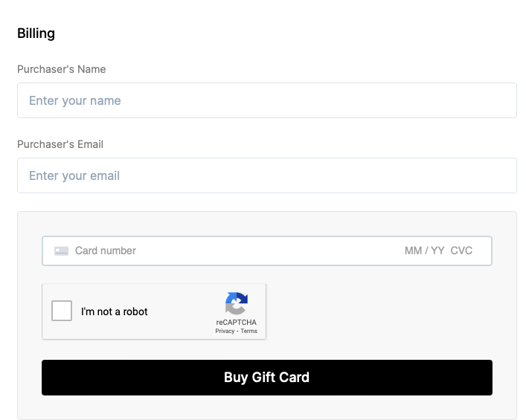Focus the "Enter your email" field
The height and width of the screenshot is (420, 526).
pyautogui.click(x=267, y=175)
